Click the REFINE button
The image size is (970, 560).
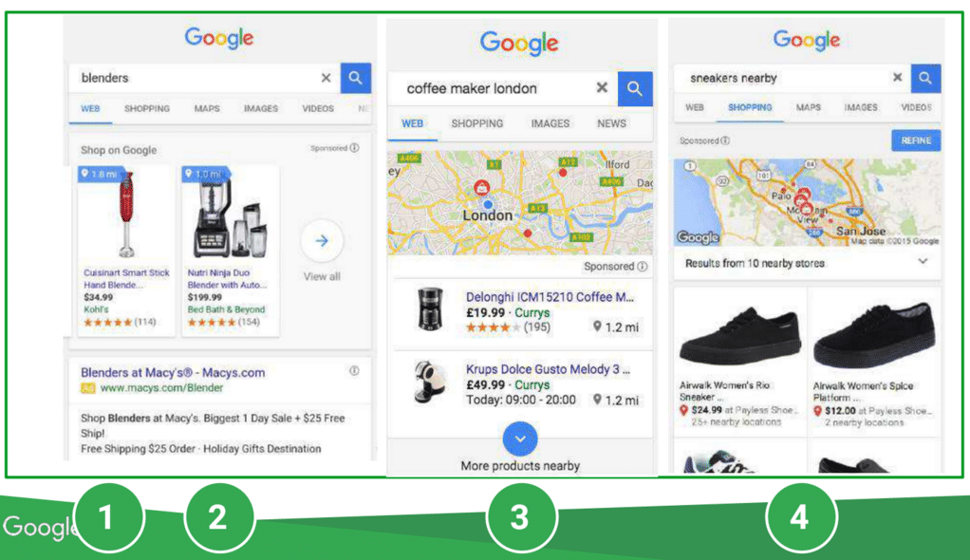(x=916, y=140)
